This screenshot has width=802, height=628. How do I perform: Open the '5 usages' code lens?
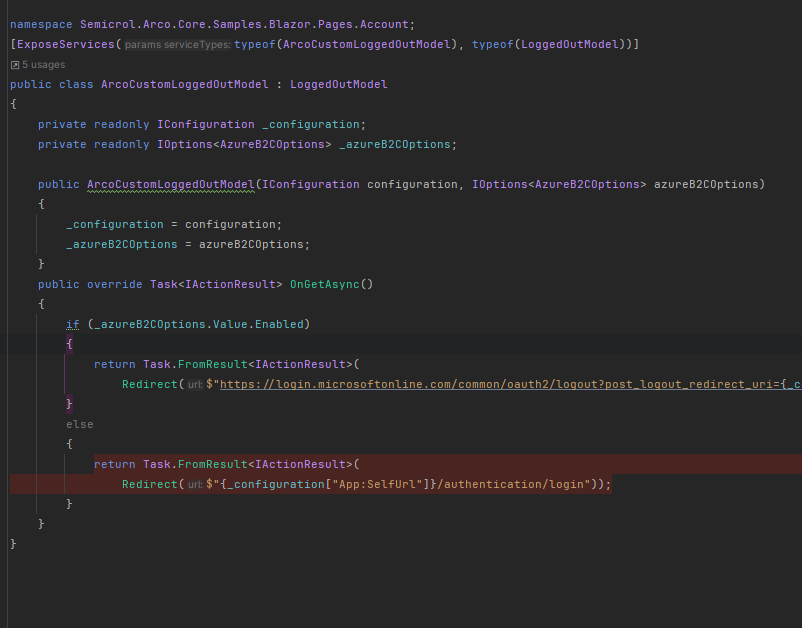click(x=43, y=65)
